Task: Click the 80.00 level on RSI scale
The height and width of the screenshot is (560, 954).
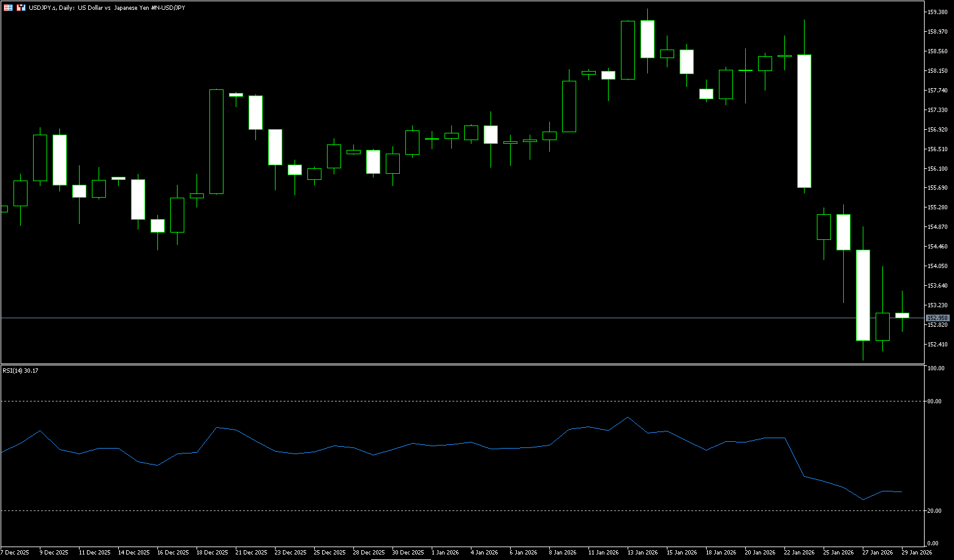Action: [934, 401]
